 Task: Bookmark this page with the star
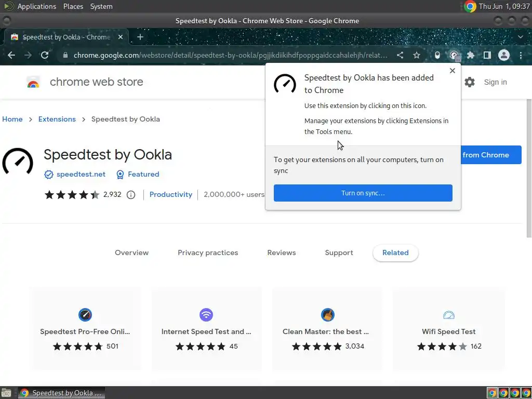click(x=417, y=55)
